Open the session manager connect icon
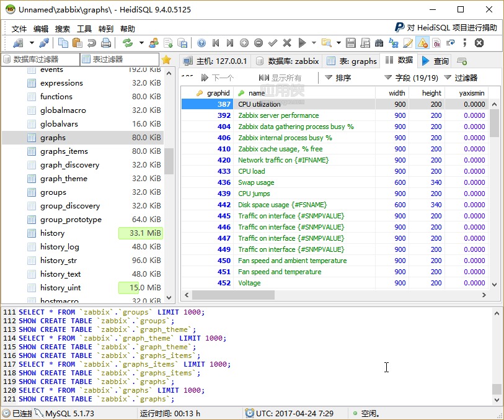The image size is (504, 420). pos(19,43)
